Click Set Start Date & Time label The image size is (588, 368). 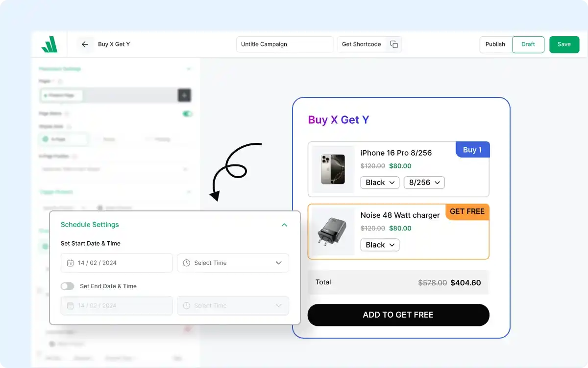pos(91,244)
